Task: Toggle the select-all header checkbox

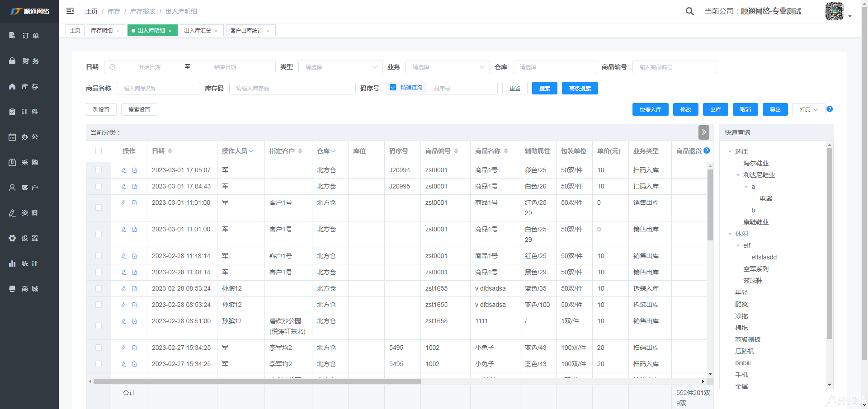Action: pos(99,151)
